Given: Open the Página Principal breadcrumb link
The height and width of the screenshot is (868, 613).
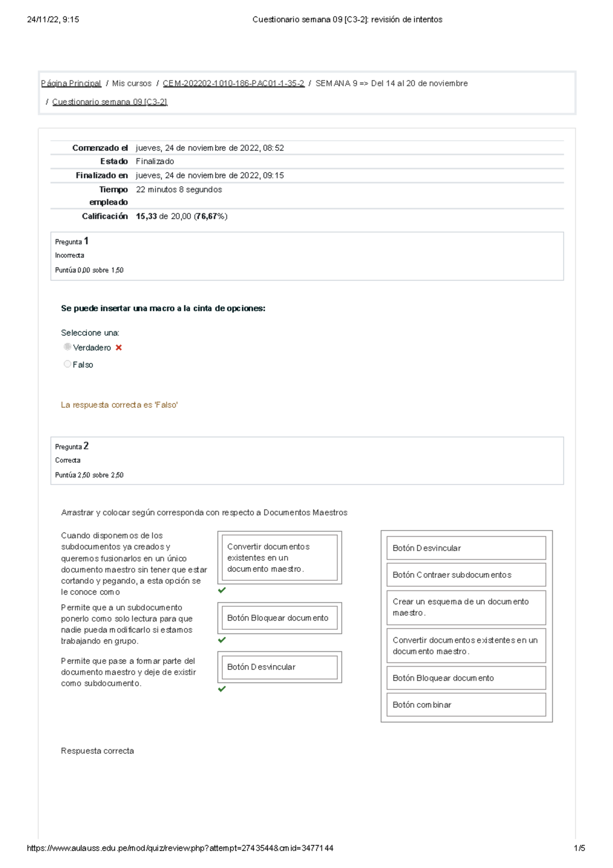Looking at the screenshot, I should coord(71,83).
